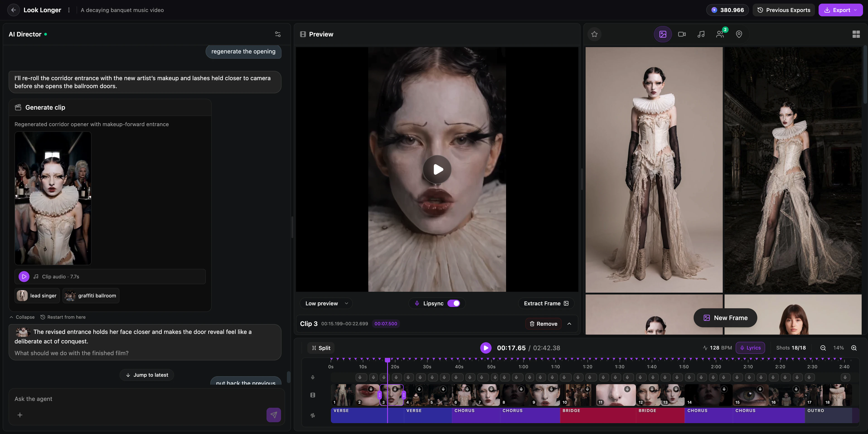Viewport: 868px width, 434px height.
Task: Move the timeline playhead handle
Action: (388, 360)
